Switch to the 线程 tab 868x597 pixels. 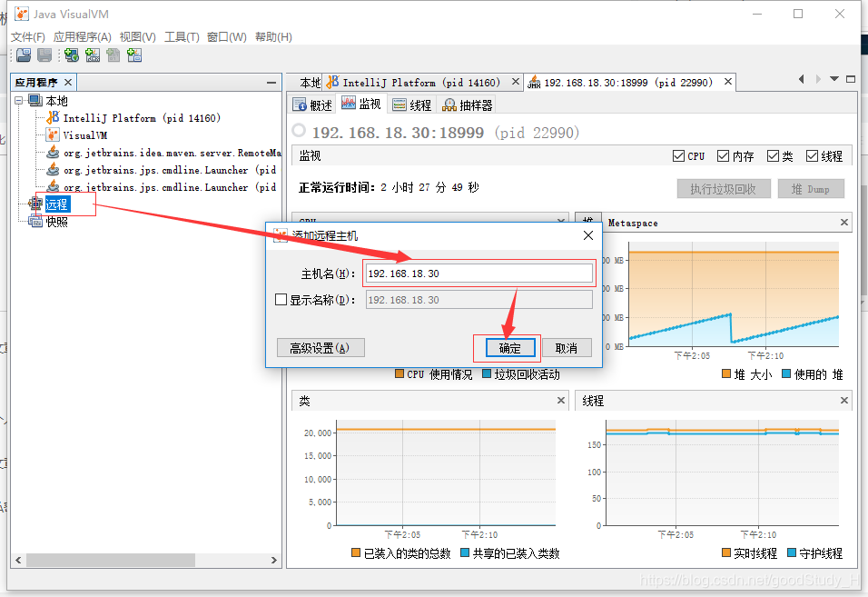[412, 104]
